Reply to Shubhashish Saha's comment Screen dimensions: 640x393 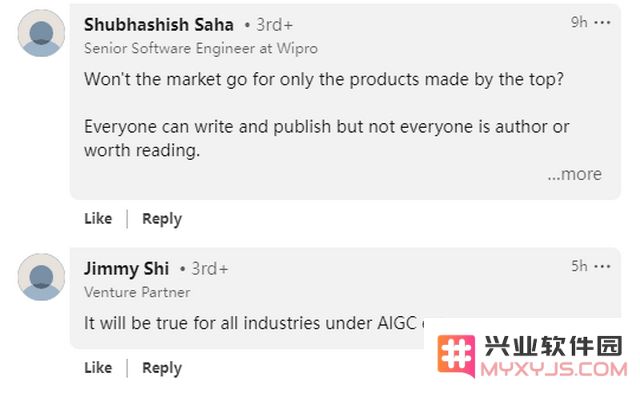pos(162,219)
